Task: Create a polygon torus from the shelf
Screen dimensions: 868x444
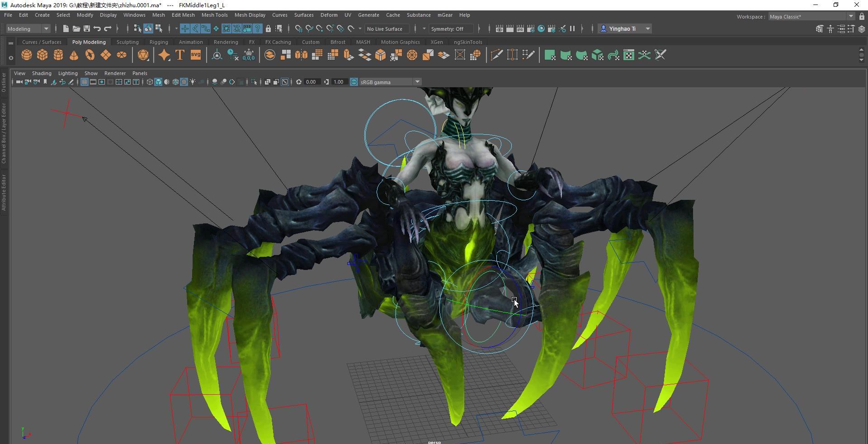Action: [90, 55]
